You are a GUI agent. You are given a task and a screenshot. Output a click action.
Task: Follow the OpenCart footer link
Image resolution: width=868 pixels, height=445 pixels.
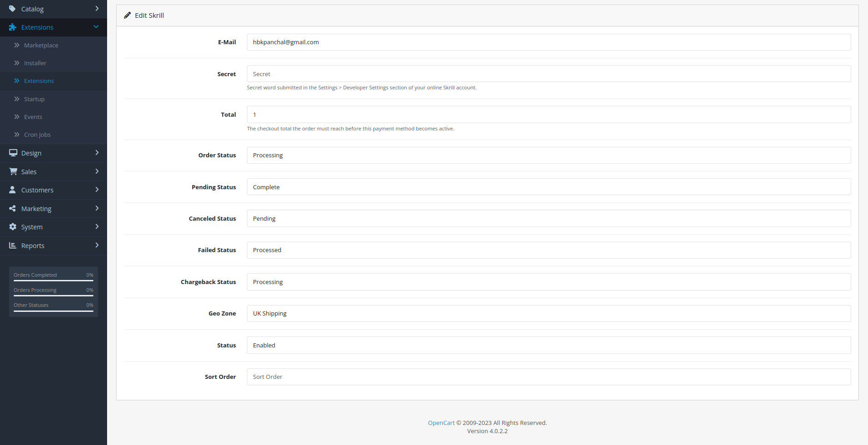coord(441,423)
